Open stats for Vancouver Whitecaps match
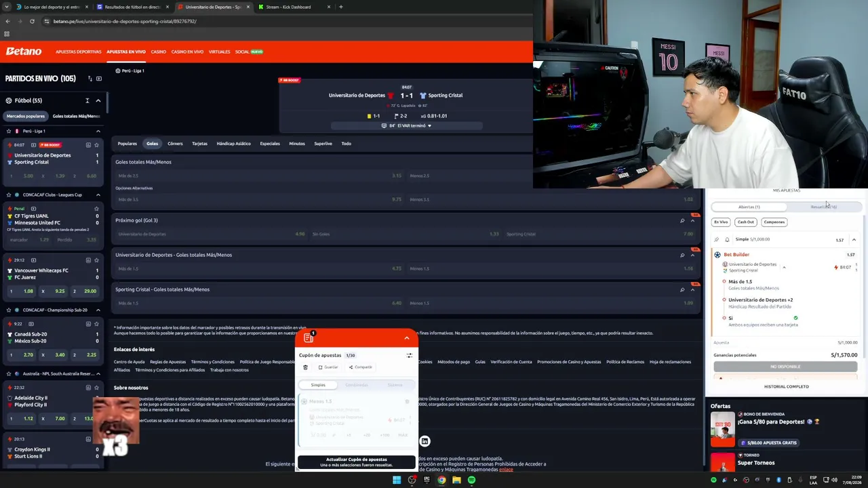This screenshot has width=868, height=488. click(x=88, y=260)
